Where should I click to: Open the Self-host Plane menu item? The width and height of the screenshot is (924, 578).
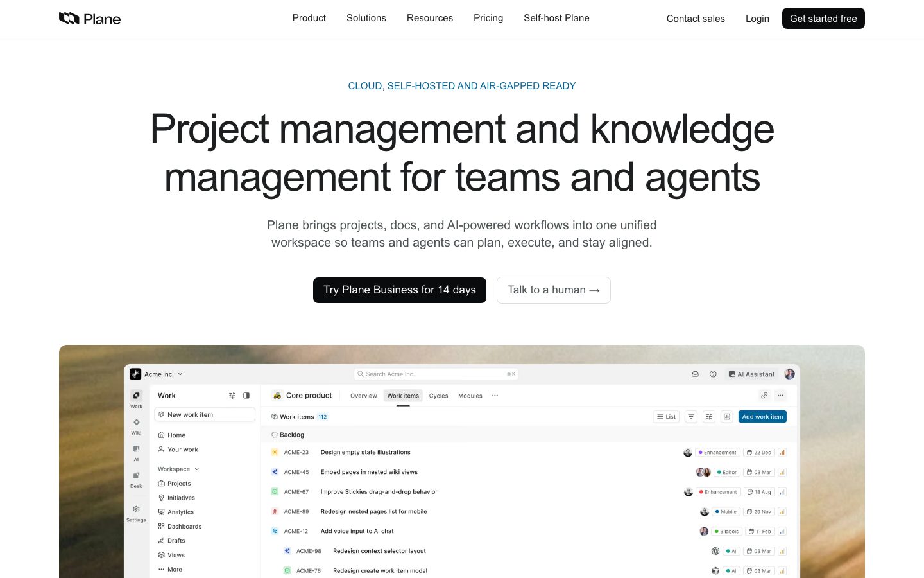coord(556,18)
